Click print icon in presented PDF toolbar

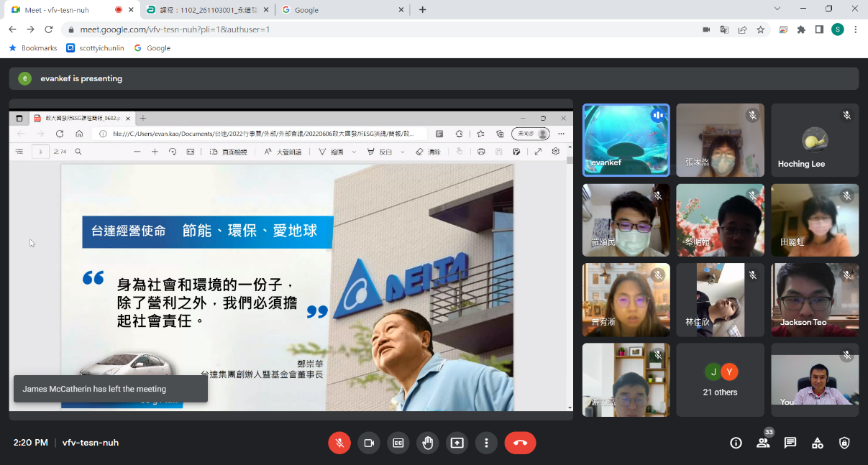tap(481, 152)
